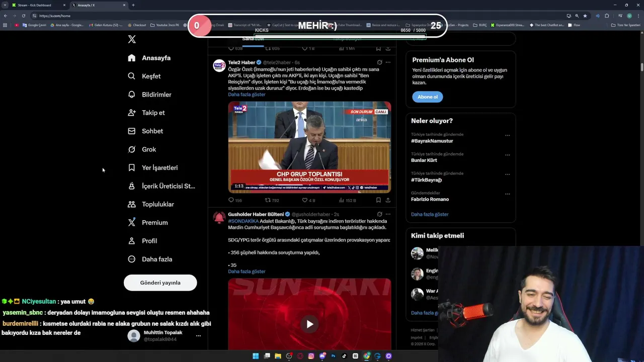The width and height of the screenshot is (644, 362).
Task: Open a new browser tab
Action: (x=133, y=5)
